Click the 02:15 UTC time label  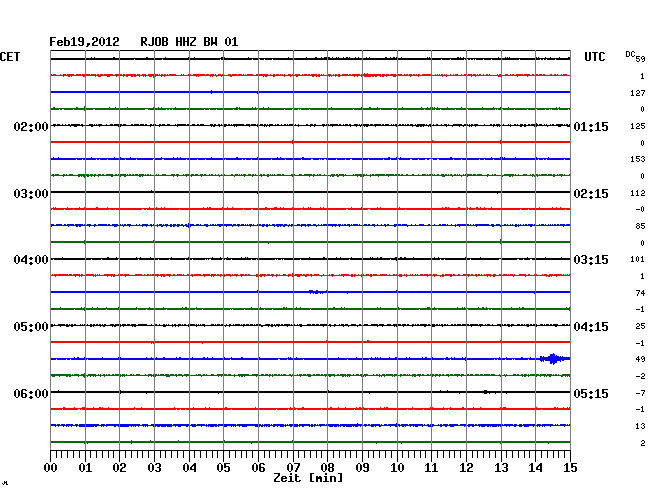click(591, 194)
